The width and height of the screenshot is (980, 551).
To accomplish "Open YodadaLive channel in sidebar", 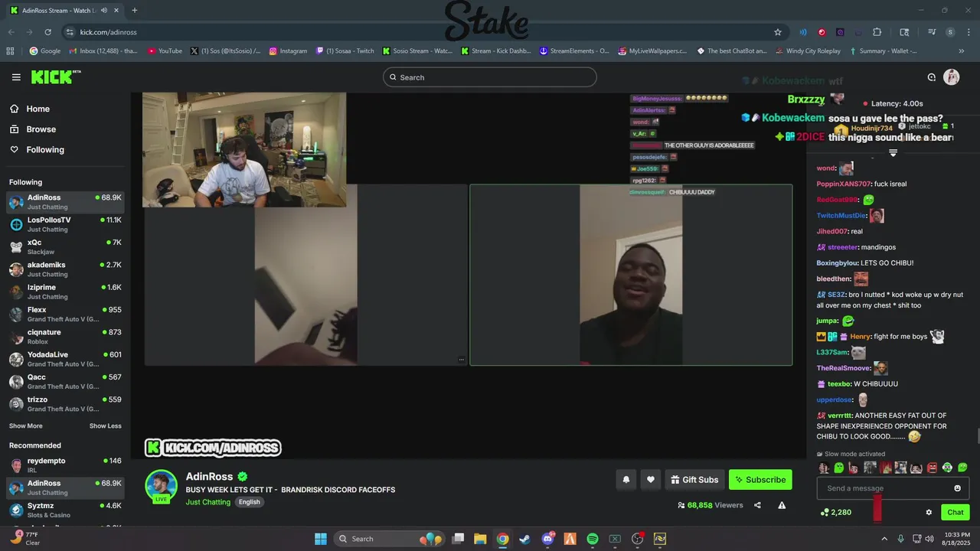I will pos(65,358).
